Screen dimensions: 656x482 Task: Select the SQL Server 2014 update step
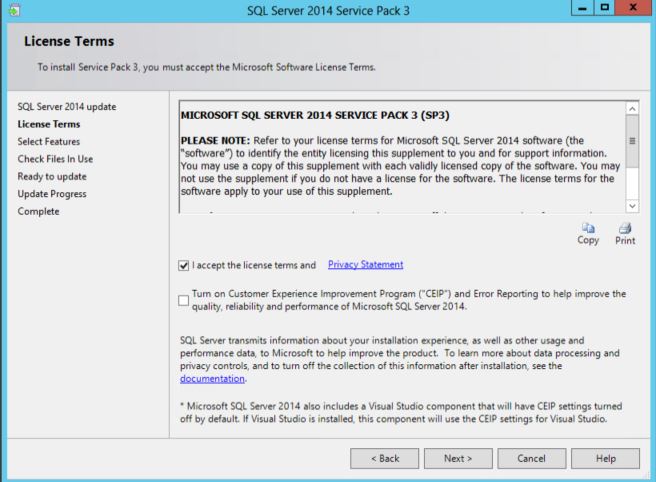pyautogui.click(x=67, y=107)
